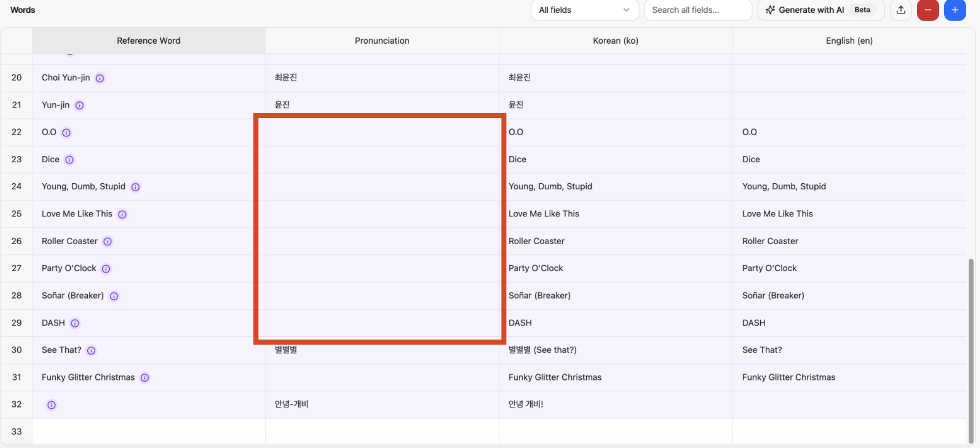Click the Words heading
The width and height of the screenshot is (980, 448).
click(23, 10)
